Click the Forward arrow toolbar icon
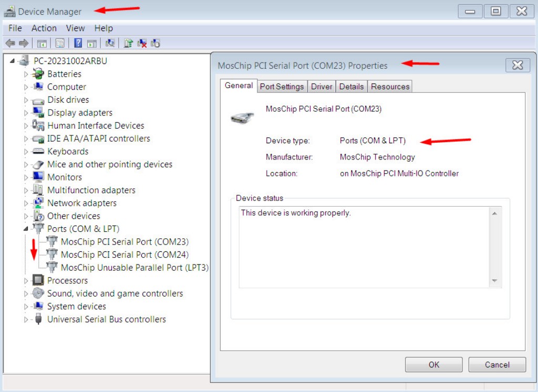The width and height of the screenshot is (538, 392). pyautogui.click(x=24, y=43)
